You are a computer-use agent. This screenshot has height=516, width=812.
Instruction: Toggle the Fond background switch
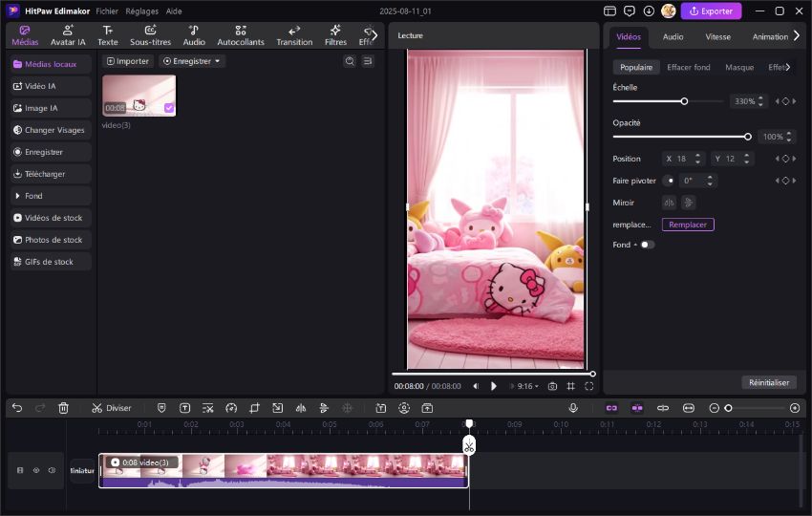tap(647, 245)
